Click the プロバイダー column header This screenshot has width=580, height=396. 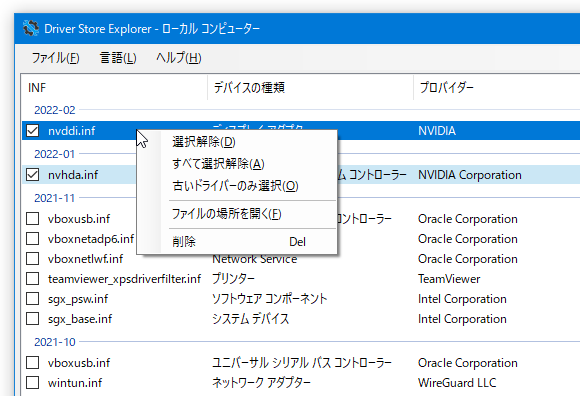(x=497, y=88)
